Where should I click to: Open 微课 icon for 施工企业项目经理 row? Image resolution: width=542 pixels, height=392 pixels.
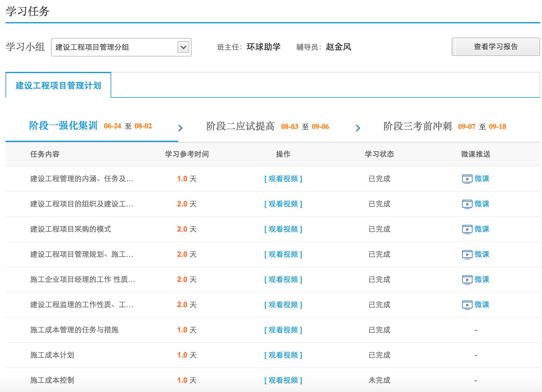tap(467, 280)
